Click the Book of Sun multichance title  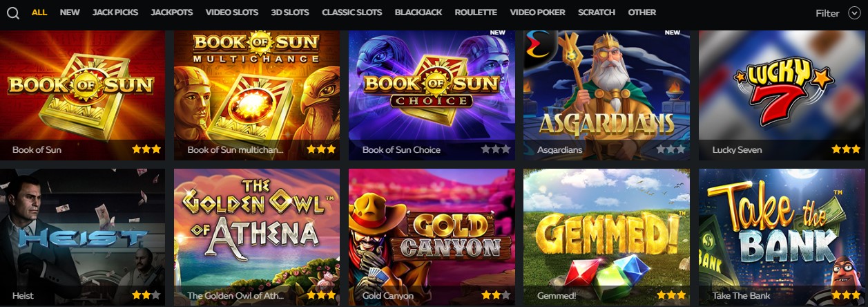236,149
